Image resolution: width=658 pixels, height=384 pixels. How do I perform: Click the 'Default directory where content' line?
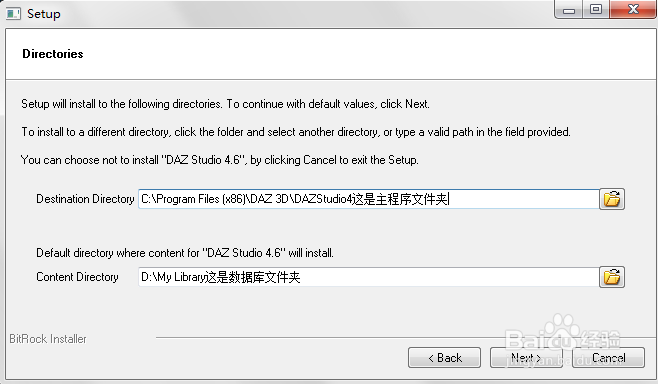[185, 253]
